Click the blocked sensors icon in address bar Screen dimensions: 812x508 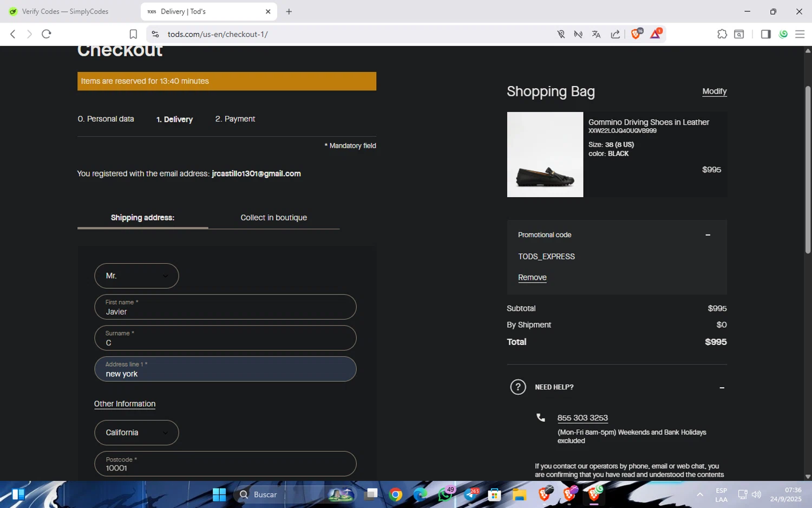(578, 34)
